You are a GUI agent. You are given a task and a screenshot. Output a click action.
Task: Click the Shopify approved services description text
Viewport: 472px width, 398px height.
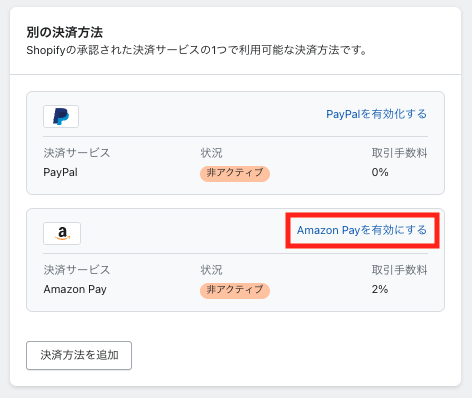coord(197,50)
